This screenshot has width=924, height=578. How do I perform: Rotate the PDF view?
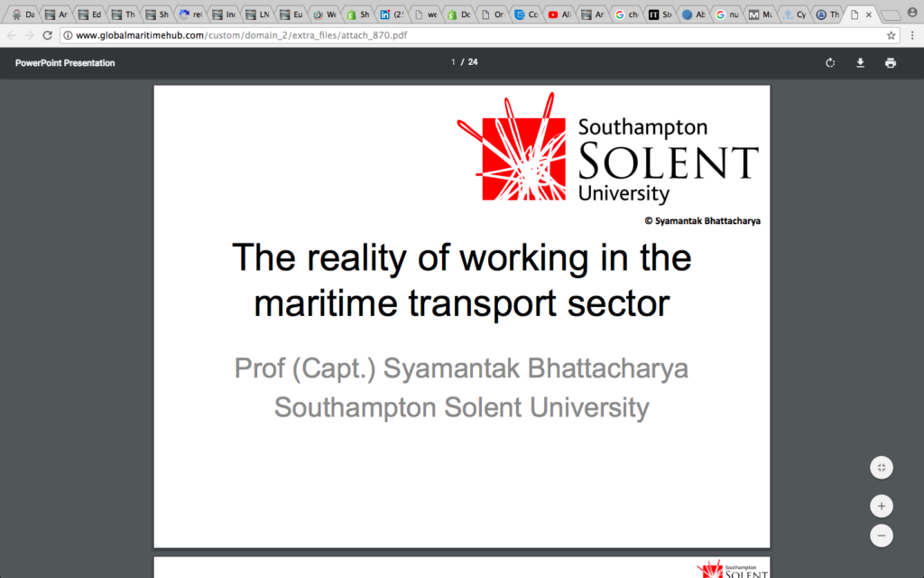pos(829,62)
